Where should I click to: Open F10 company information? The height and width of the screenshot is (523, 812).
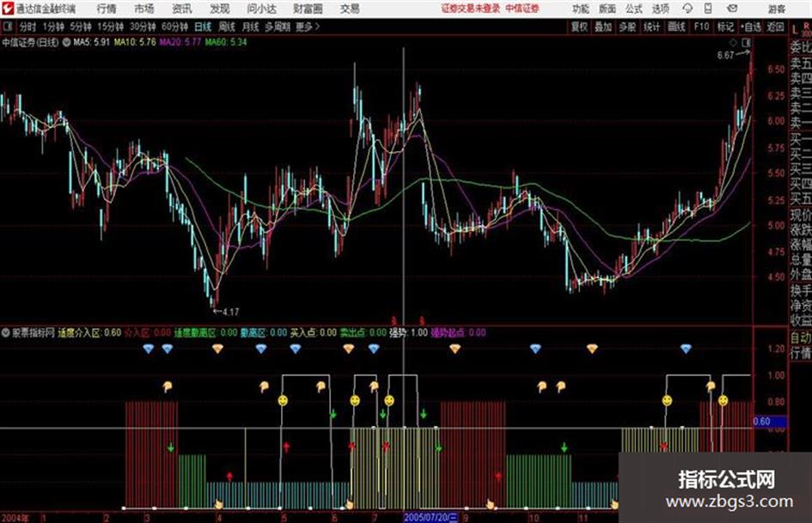702,27
